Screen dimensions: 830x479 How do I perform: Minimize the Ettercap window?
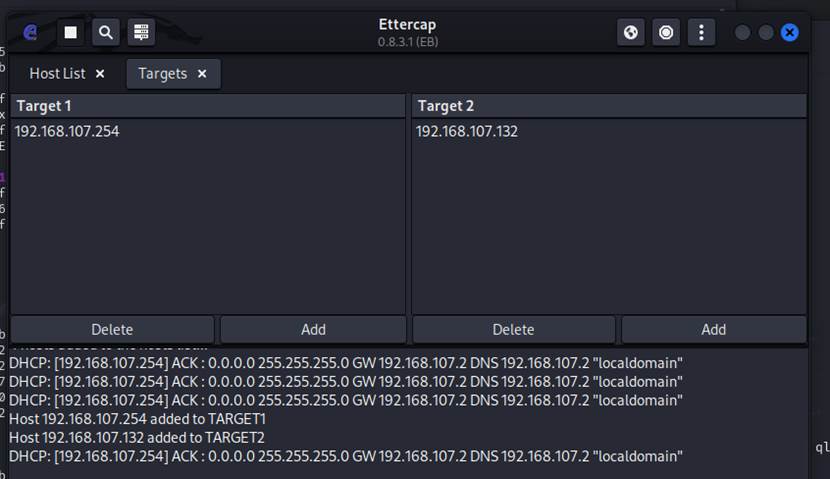click(743, 32)
